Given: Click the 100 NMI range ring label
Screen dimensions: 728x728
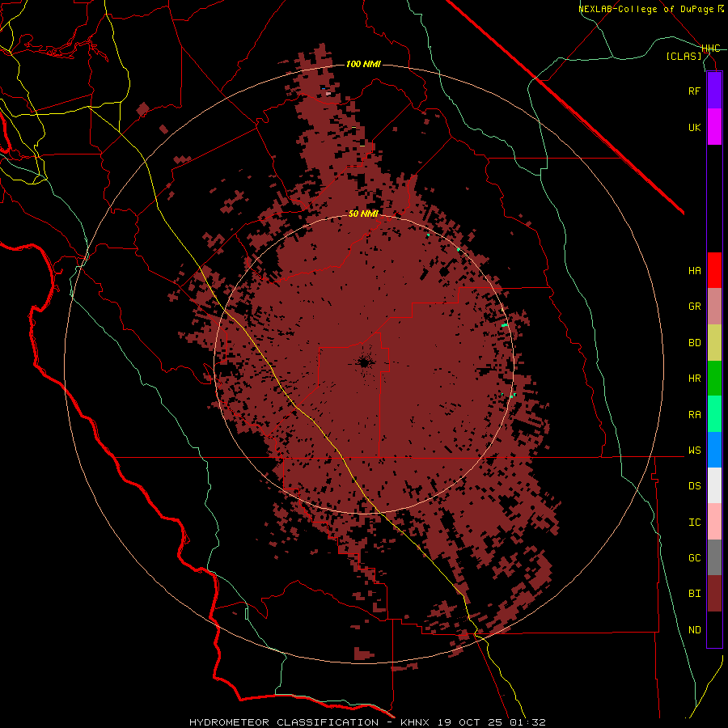Looking at the screenshot, I should [363, 64].
